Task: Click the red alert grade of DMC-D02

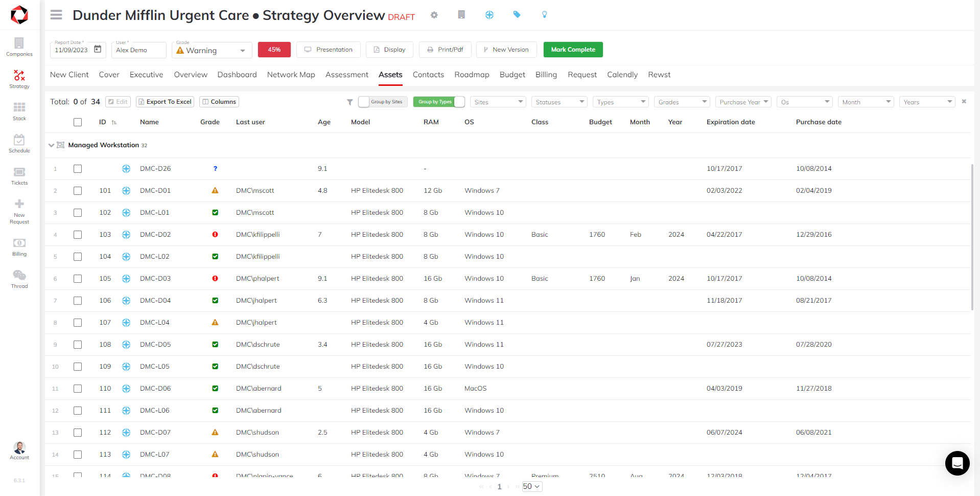Action: [x=215, y=234]
